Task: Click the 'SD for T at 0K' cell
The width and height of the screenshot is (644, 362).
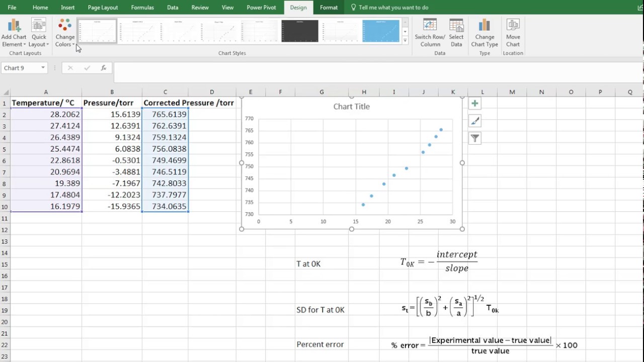Action: point(320,310)
